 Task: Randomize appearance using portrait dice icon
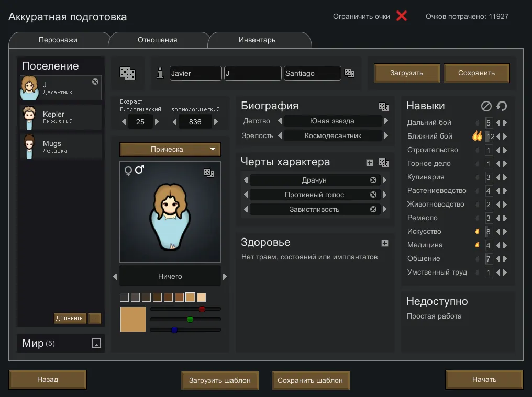208,173
